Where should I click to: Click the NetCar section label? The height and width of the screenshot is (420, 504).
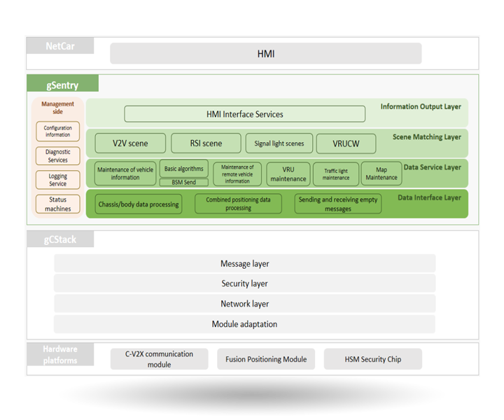pyautogui.click(x=60, y=46)
